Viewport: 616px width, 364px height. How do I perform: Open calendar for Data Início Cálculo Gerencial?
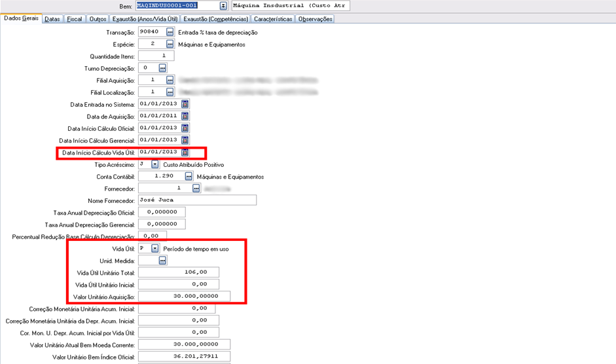point(185,140)
